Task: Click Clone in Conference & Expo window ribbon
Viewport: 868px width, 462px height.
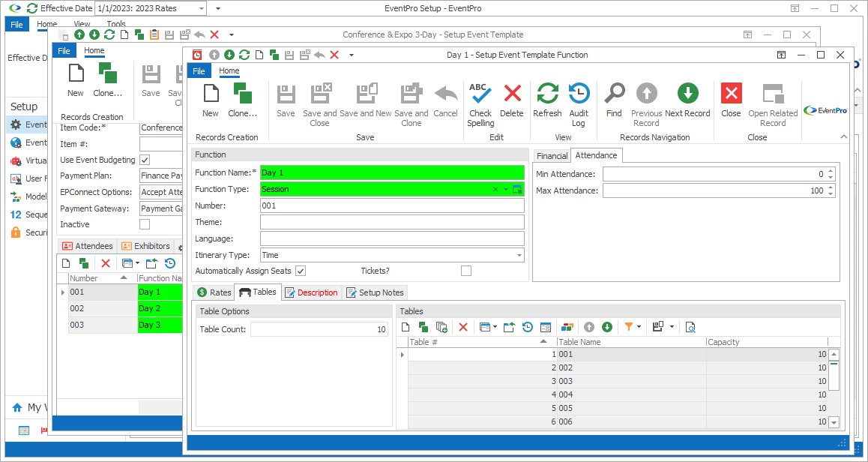Action: point(107,79)
